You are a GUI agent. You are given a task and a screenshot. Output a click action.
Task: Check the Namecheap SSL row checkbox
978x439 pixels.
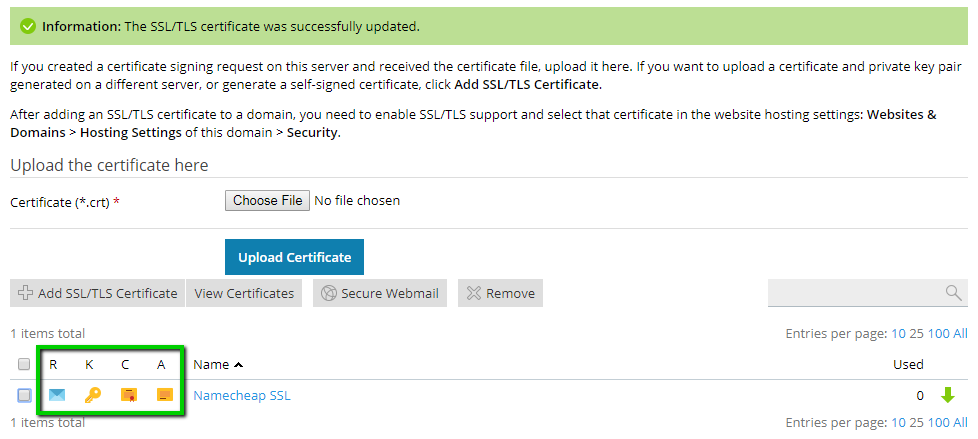(24, 395)
